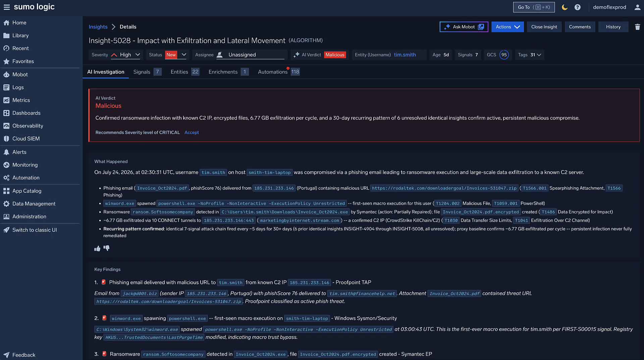This screenshot has width=644, height=360.
Task: Click the Close Insight button
Action: (x=544, y=27)
